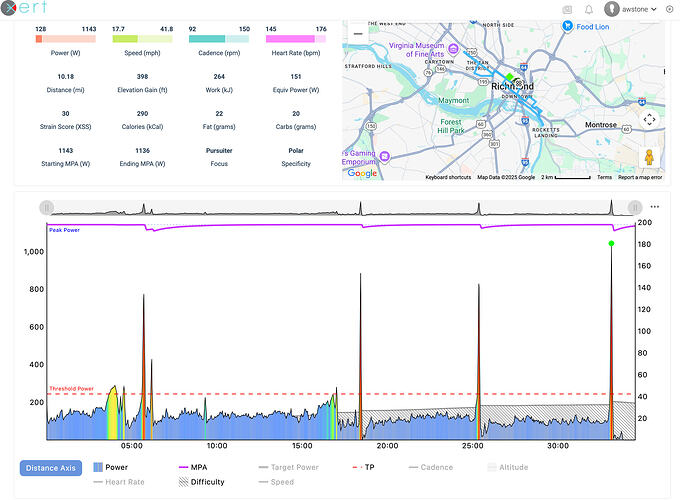Show the Heart Rate series
Image resolution: width=680 pixels, height=500 pixels.
(x=115, y=481)
